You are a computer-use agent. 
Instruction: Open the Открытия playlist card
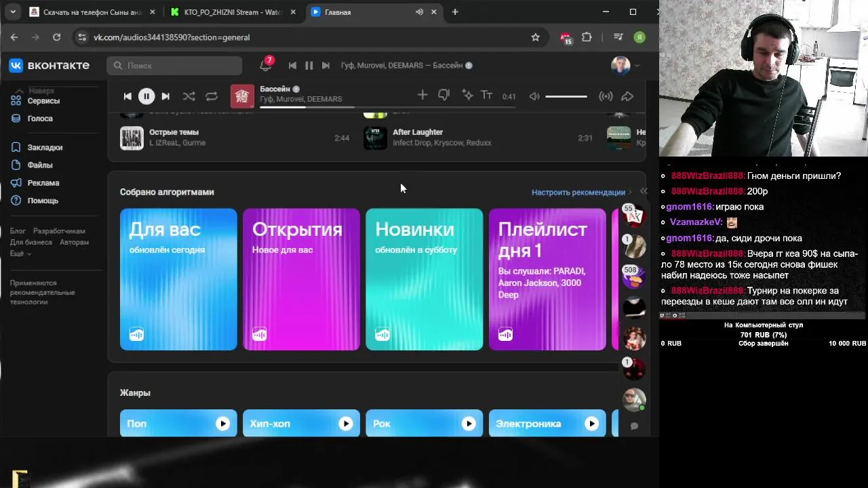click(301, 279)
